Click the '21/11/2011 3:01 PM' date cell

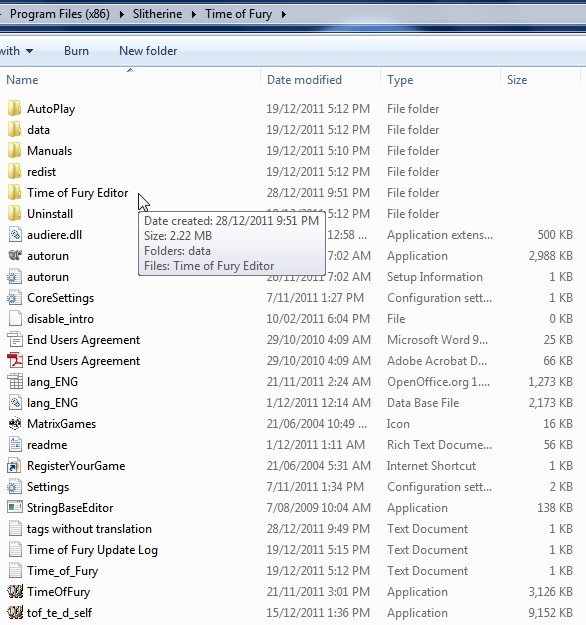[318, 592]
